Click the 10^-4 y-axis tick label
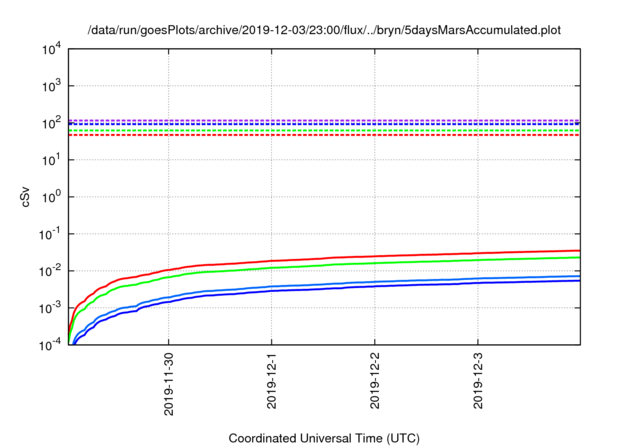The height and width of the screenshot is (448, 640). tap(50, 346)
